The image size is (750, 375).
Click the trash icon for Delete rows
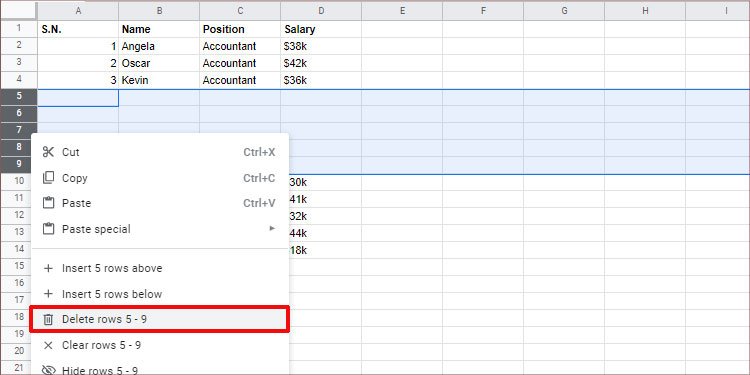pyautogui.click(x=48, y=320)
